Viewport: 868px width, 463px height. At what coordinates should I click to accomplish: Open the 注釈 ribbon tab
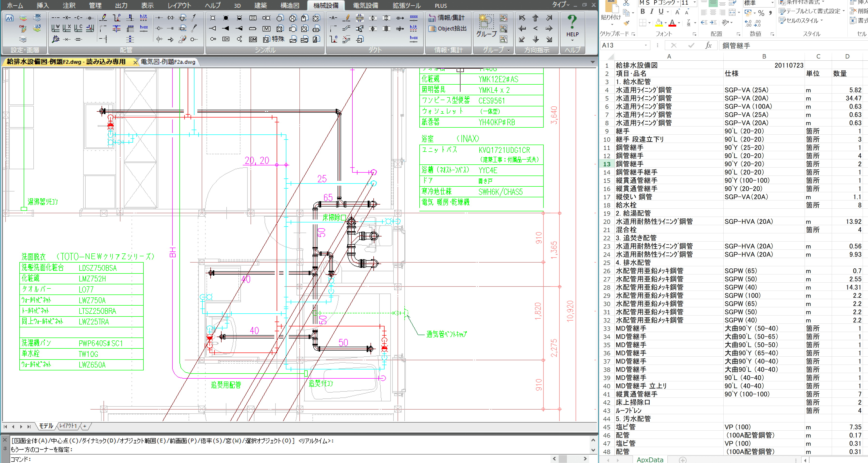pyautogui.click(x=69, y=5)
